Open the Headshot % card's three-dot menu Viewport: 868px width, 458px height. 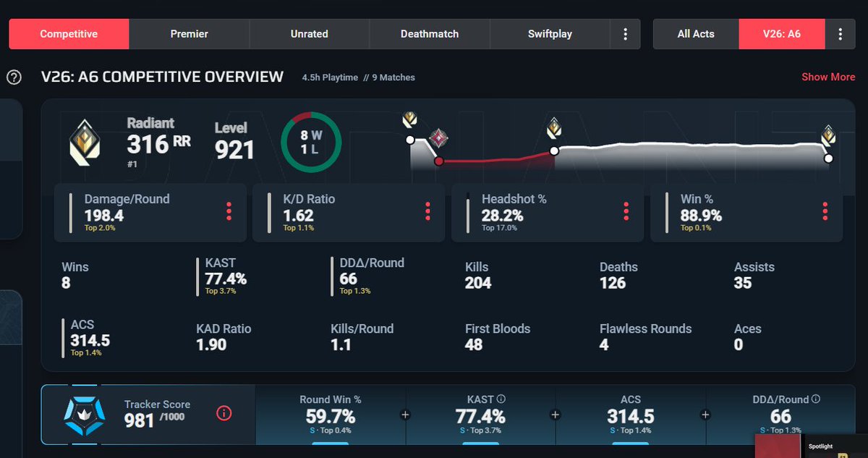tap(626, 211)
